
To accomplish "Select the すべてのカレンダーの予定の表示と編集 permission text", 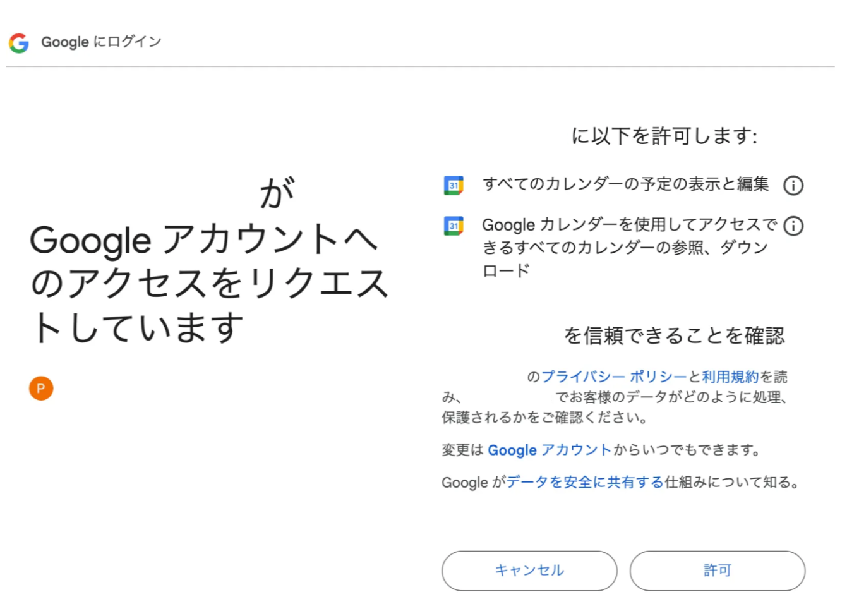I will click(625, 184).
